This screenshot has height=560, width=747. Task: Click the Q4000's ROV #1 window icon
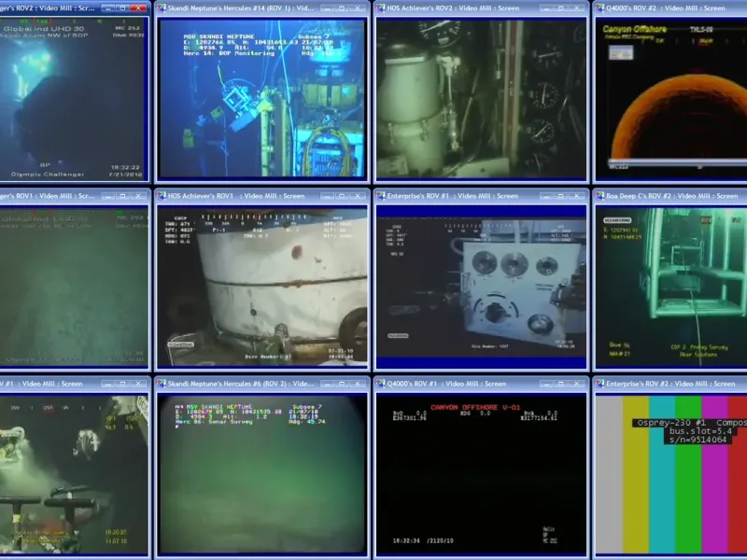381,384
